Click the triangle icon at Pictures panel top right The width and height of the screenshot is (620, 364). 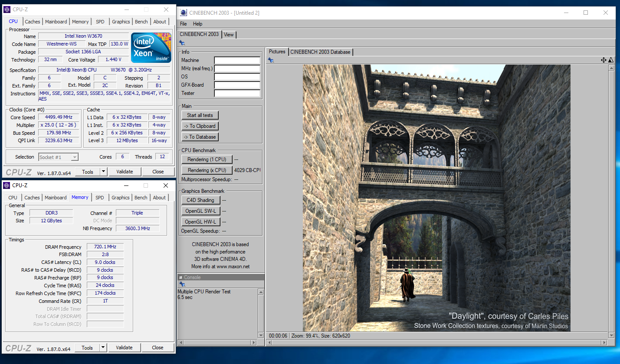point(611,60)
